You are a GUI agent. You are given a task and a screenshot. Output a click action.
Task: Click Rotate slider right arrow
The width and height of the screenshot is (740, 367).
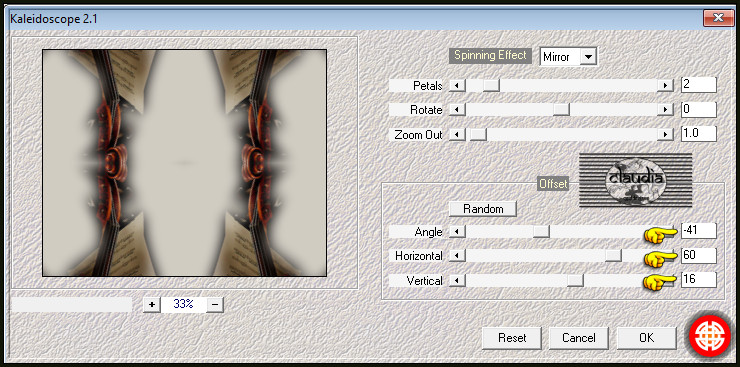665,110
